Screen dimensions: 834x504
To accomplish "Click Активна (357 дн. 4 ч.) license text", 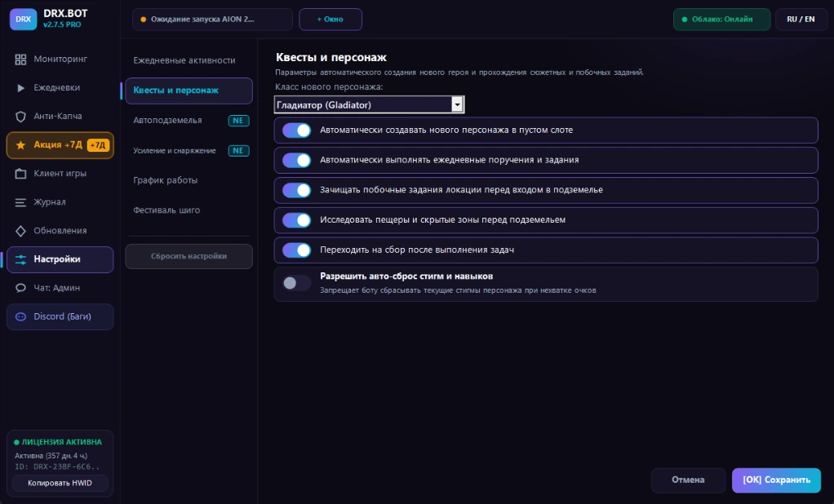I will (x=51, y=456).
